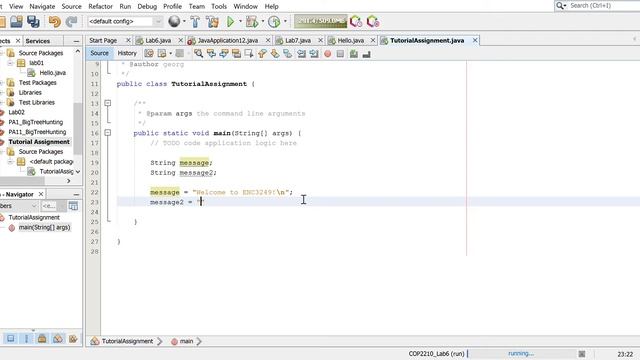Click the Last Edit editor toolbar icon
The image size is (640, 360).
[149, 54]
